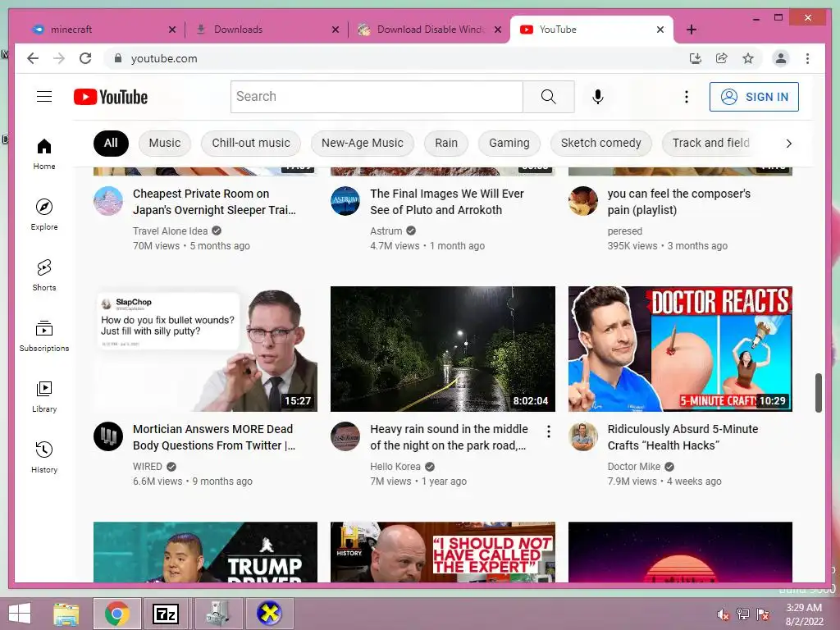Image resolution: width=840 pixels, height=630 pixels.
Task: Click the YouTube logo
Action: pos(111,97)
